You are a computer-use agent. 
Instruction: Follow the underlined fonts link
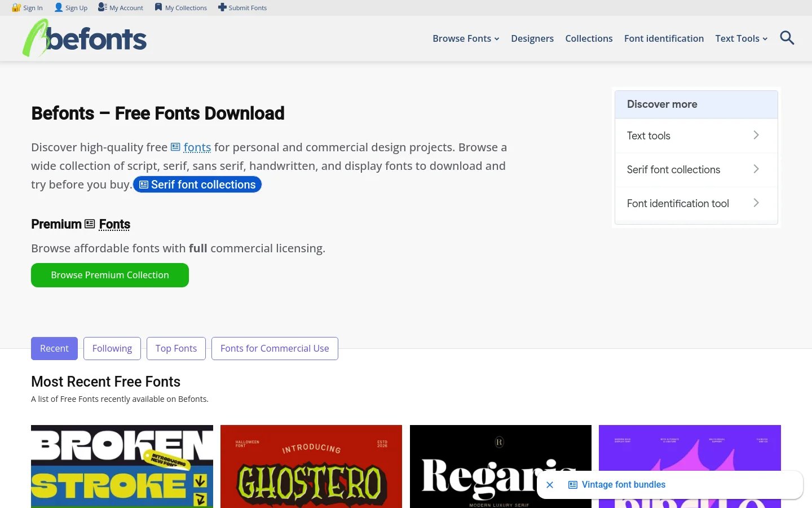[x=197, y=147]
